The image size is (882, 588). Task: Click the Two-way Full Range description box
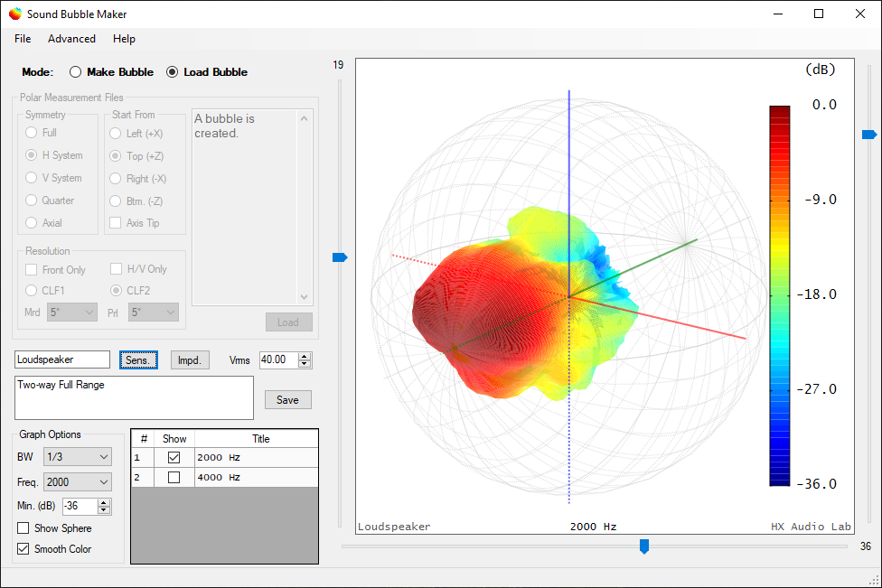pos(134,398)
